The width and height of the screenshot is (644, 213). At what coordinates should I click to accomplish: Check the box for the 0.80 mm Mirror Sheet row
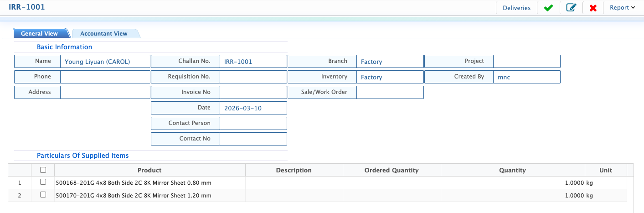pyautogui.click(x=43, y=182)
